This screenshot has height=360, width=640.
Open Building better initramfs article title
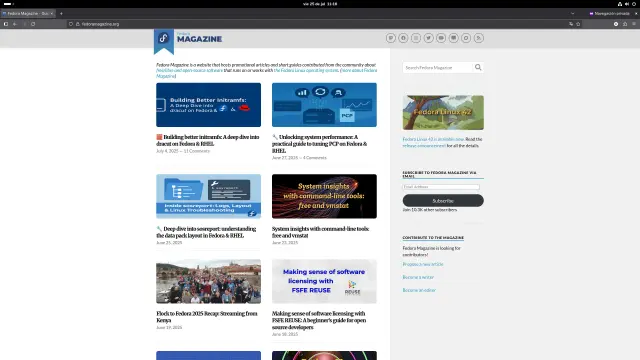point(208,140)
